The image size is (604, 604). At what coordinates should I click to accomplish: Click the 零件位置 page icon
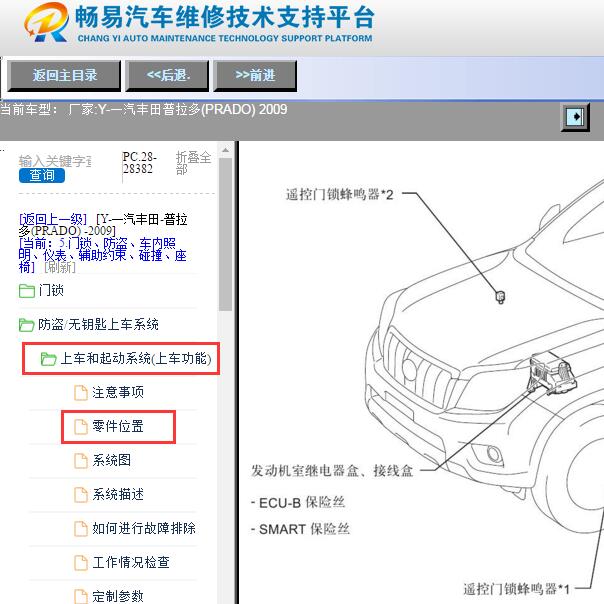coord(81,427)
